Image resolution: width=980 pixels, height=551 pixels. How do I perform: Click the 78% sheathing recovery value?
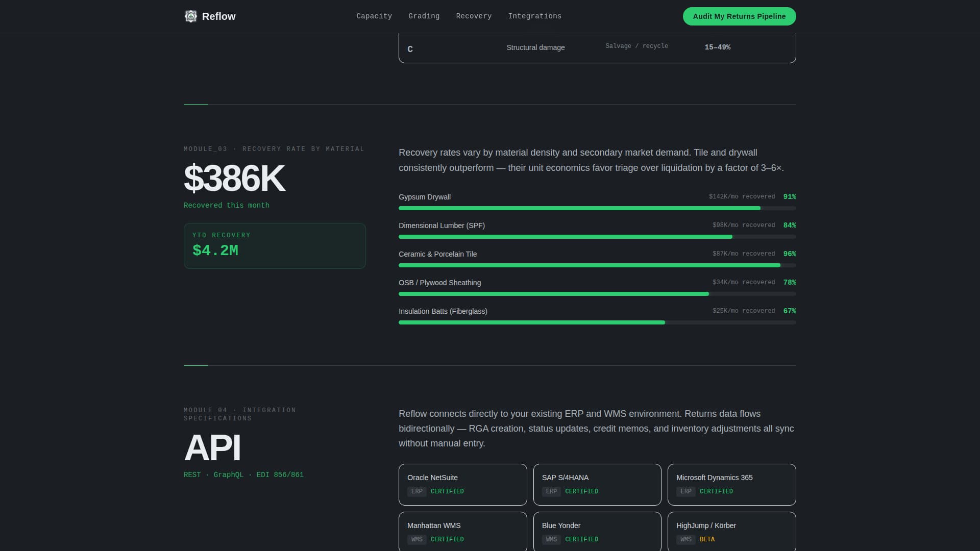pyautogui.click(x=790, y=282)
